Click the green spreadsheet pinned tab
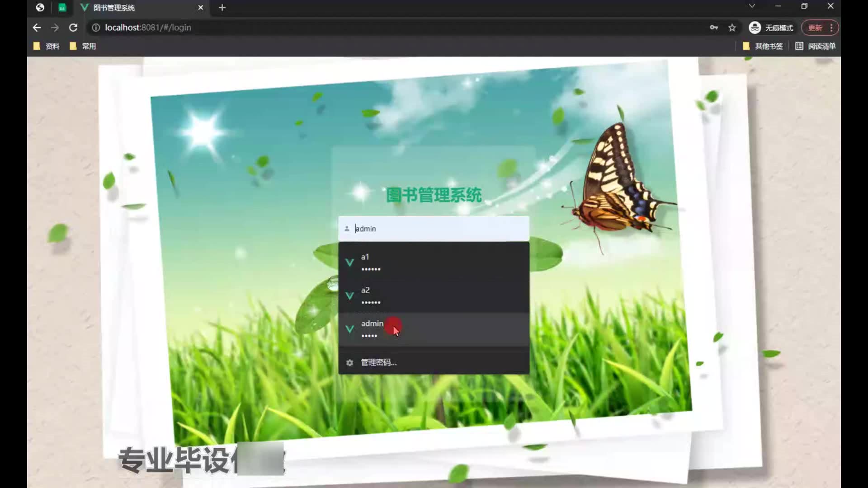The width and height of the screenshot is (868, 488). point(62,8)
